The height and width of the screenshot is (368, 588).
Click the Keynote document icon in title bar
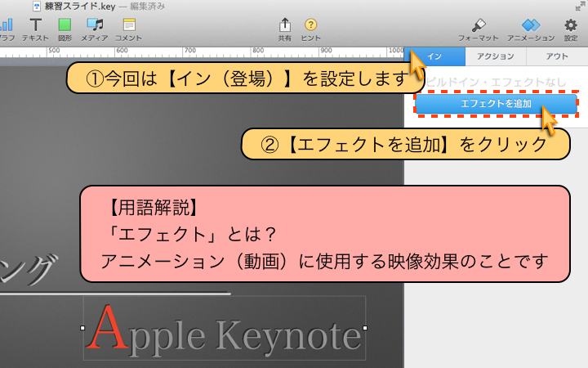pyautogui.click(x=37, y=6)
